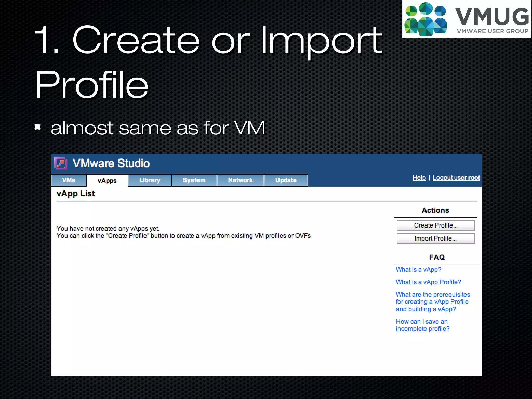
Task: Click the Import Profile... button
Action: click(x=436, y=238)
